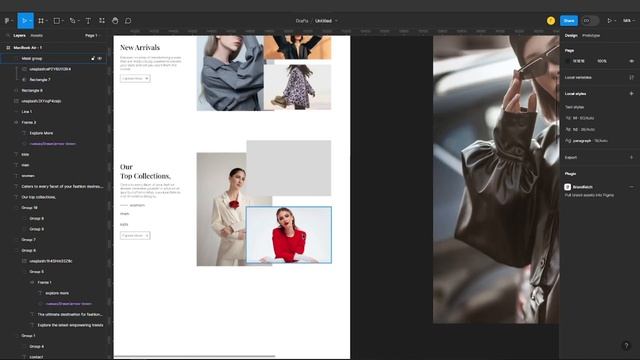The height and width of the screenshot is (360, 640).
Task: Collapse the Frame 2 layer
Action: 16,122
